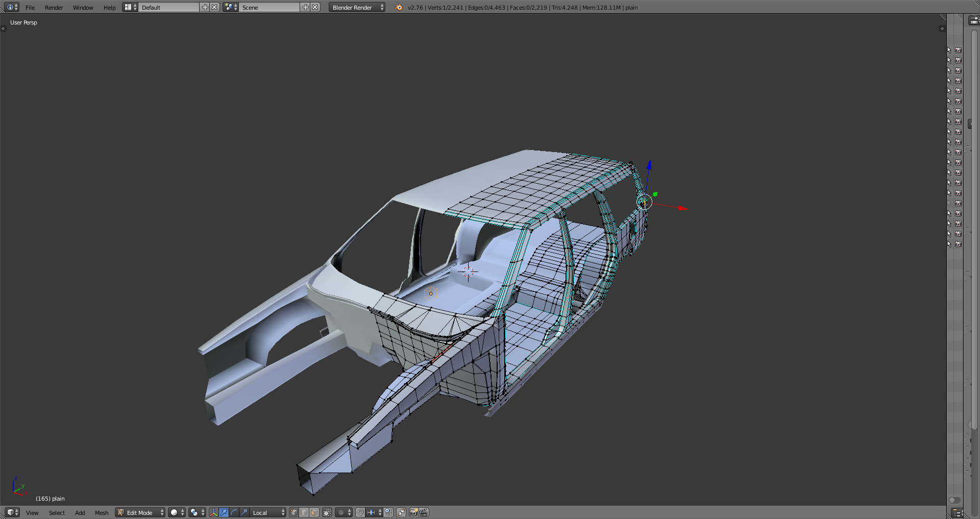This screenshot has height=519, width=980.
Task: Switch to face select mode
Action: click(314, 512)
